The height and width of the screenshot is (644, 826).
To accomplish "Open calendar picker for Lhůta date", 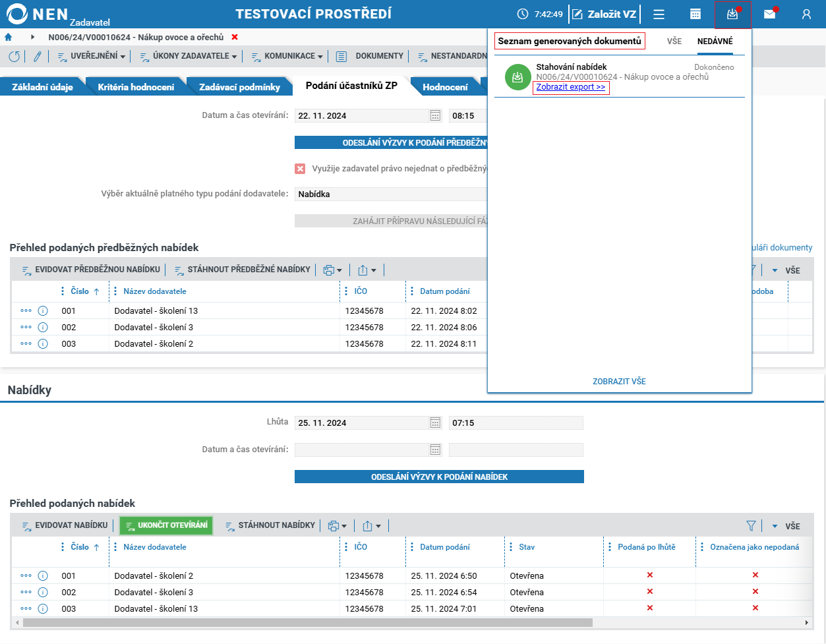I will point(435,423).
